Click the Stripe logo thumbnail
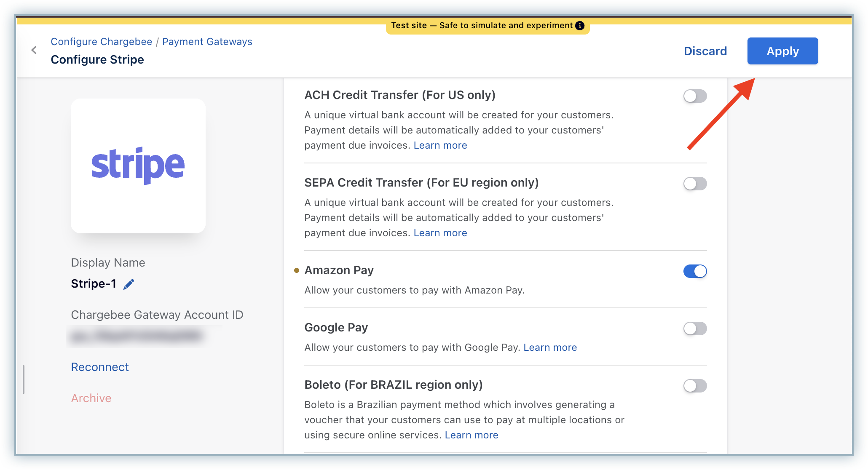The image size is (868, 470). 138,166
